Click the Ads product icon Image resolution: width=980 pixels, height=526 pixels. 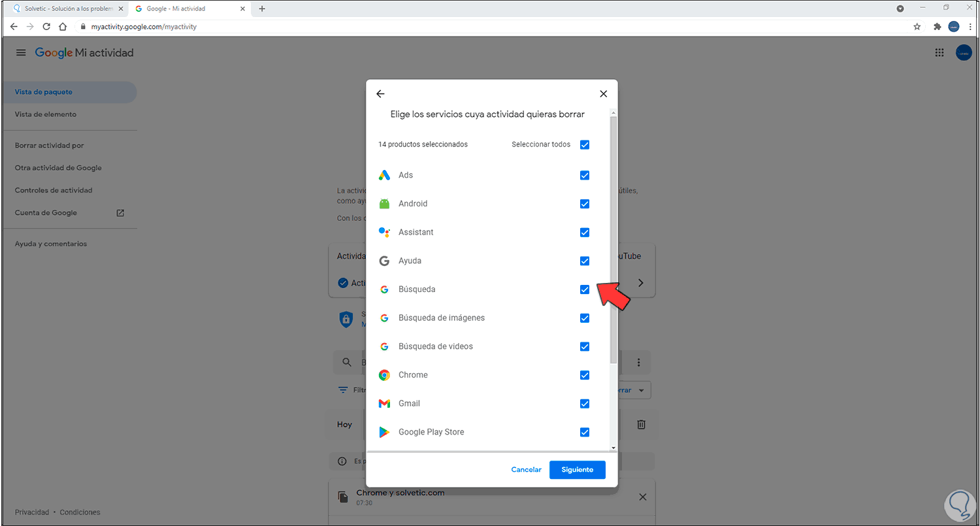pos(385,175)
